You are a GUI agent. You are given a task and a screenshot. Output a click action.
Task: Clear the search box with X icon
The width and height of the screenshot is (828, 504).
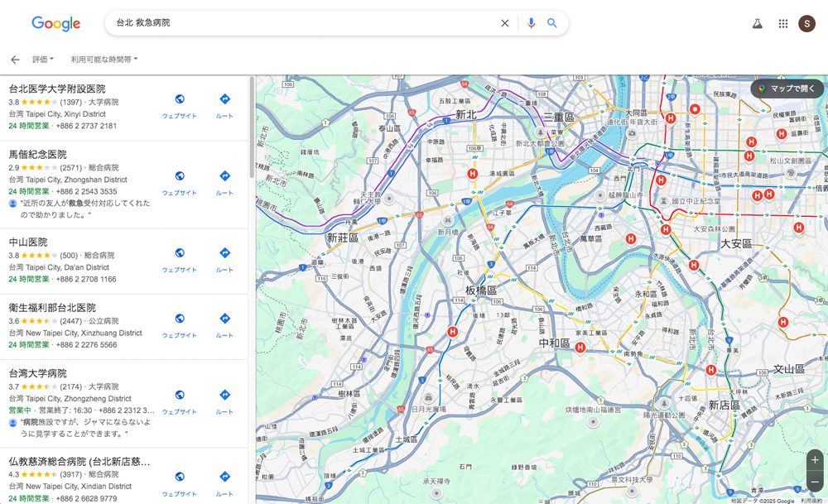point(505,23)
